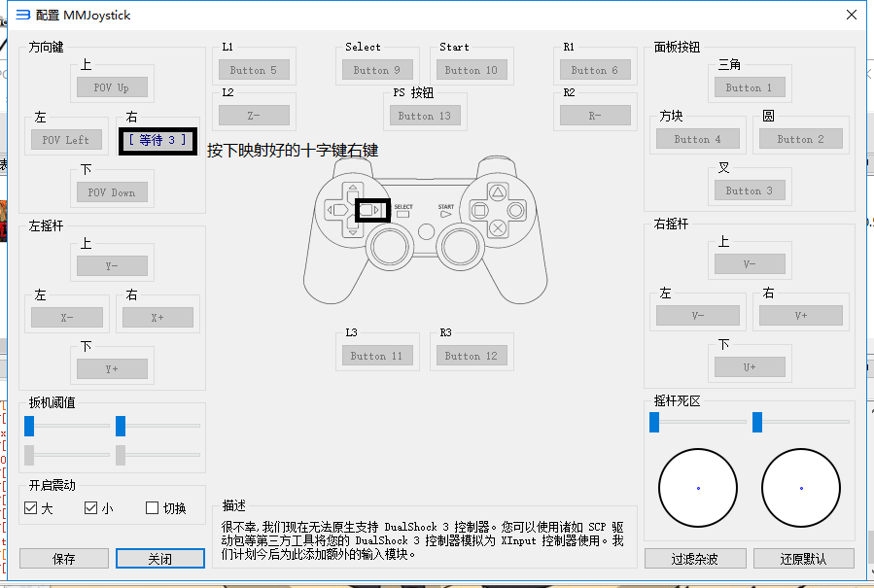Enable the 大 vibration checkbox
874x588 pixels.
31,507
